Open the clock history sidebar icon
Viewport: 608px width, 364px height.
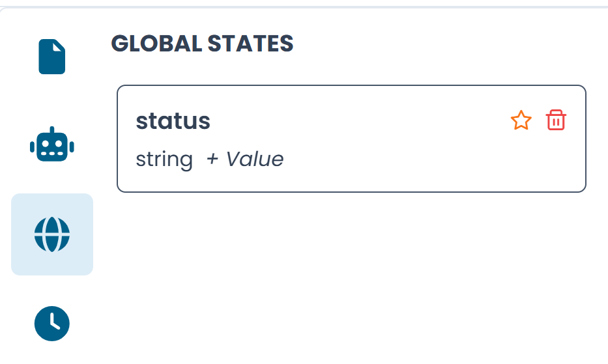[x=52, y=323]
